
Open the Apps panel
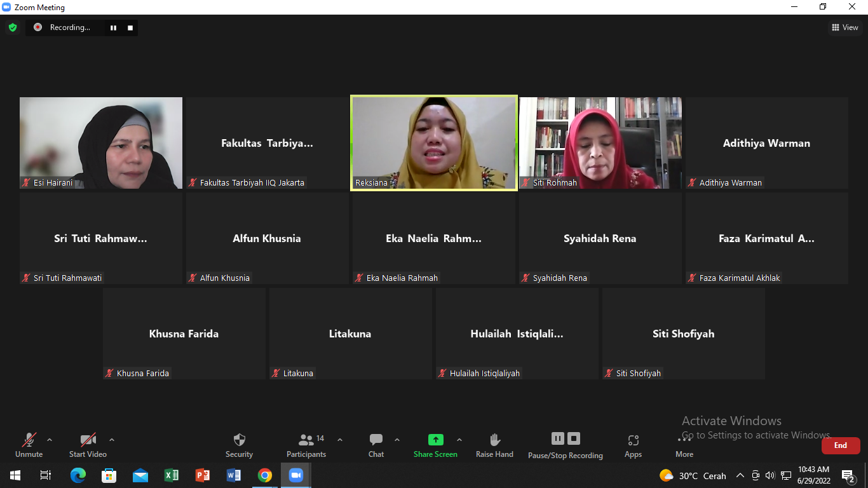point(633,445)
